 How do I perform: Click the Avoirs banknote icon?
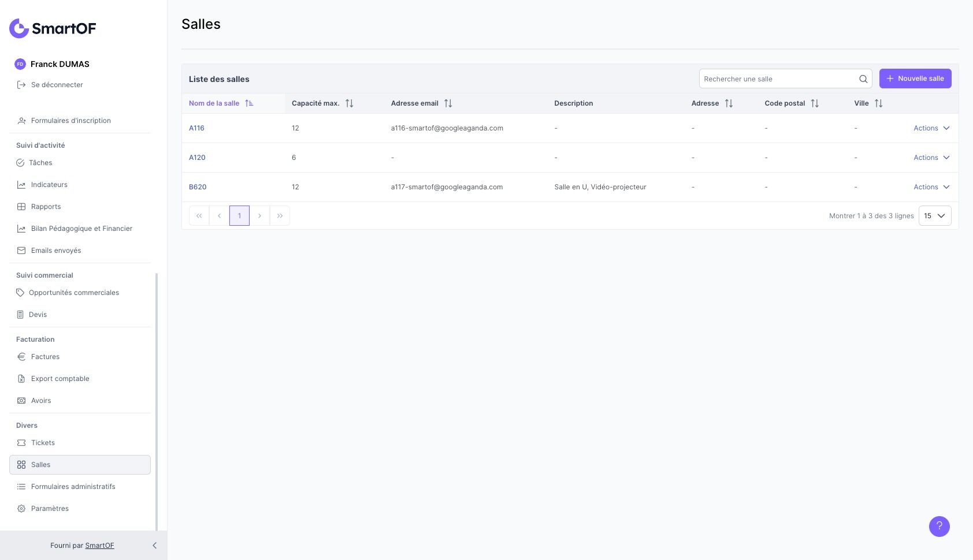tap(21, 401)
